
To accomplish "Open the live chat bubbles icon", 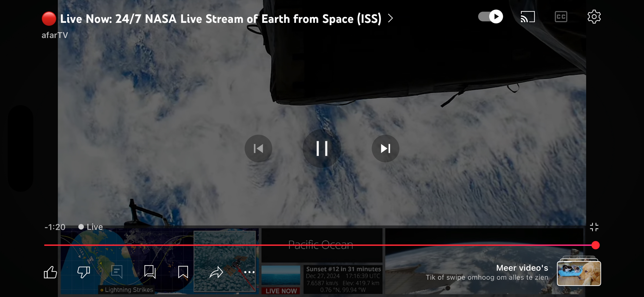I will (x=150, y=272).
